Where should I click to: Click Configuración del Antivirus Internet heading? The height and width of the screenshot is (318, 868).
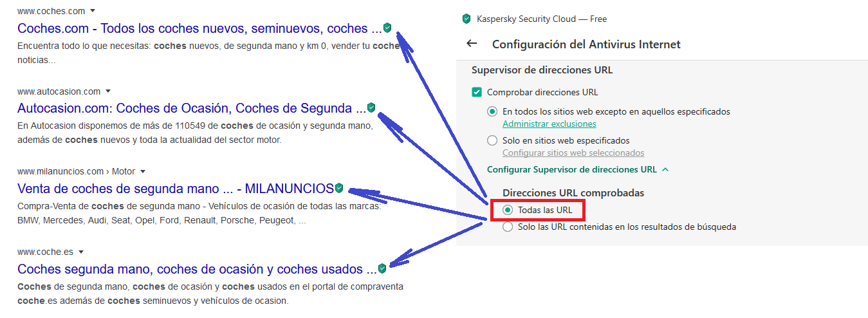click(586, 44)
